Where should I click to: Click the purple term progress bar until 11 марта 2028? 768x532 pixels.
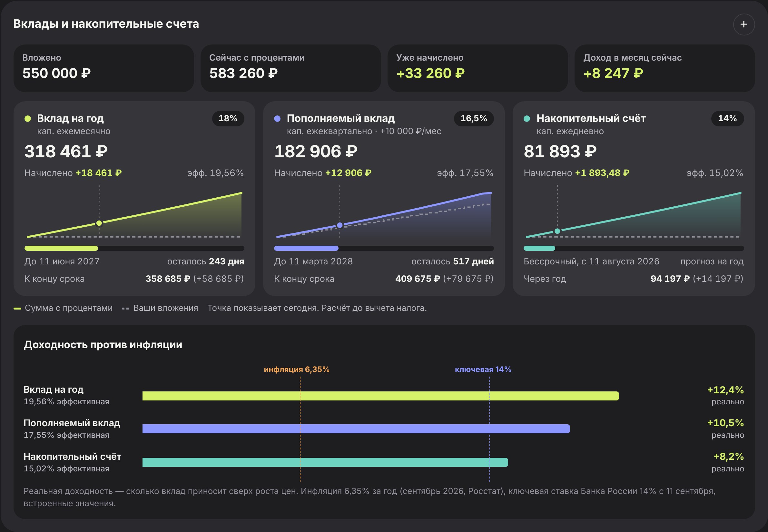click(x=306, y=248)
